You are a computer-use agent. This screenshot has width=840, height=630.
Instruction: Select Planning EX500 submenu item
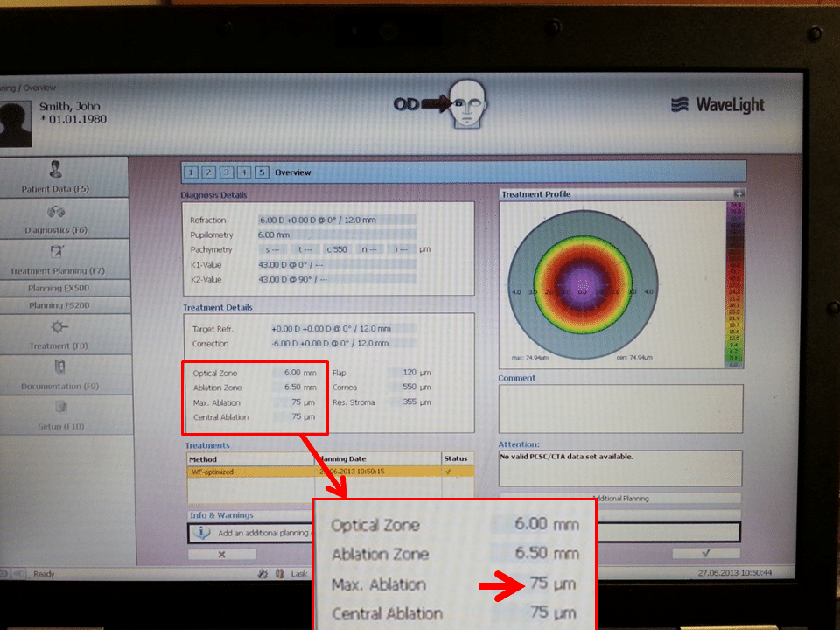59,288
